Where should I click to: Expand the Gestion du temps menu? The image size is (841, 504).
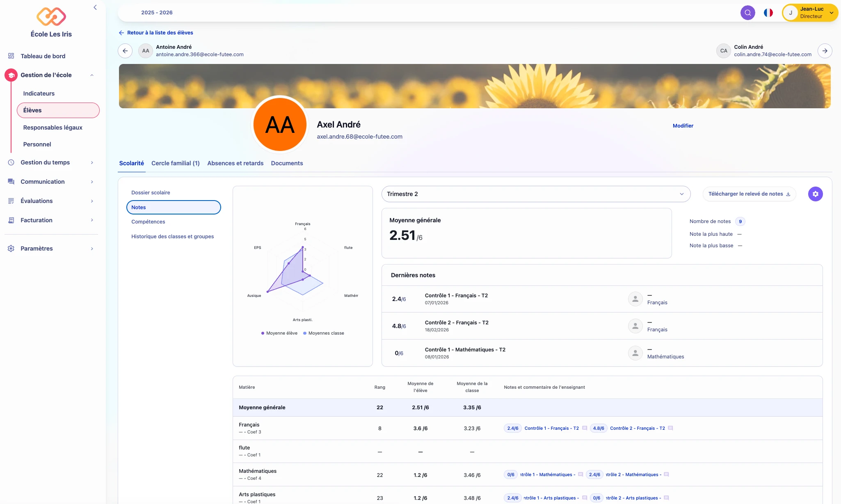(x=51, y=162)
